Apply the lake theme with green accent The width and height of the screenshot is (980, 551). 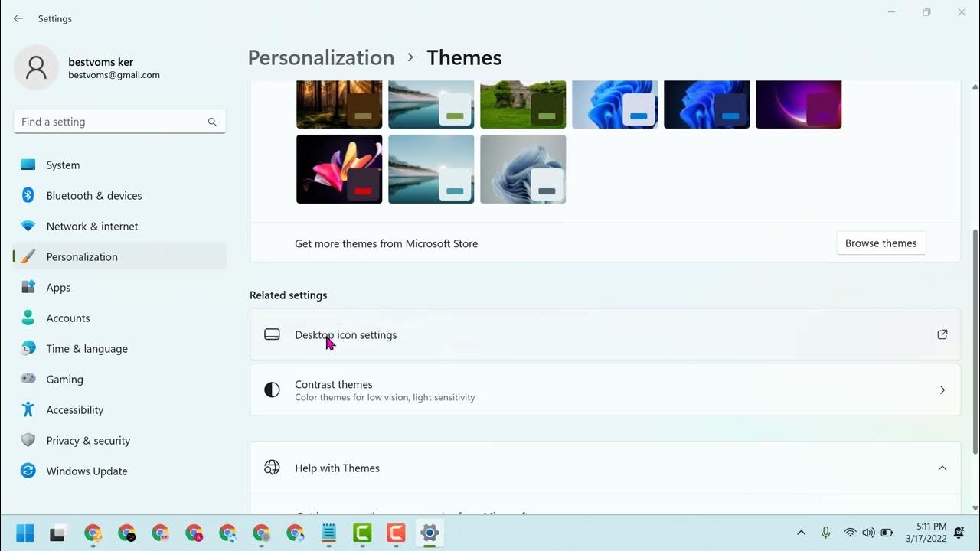pos(431,104)
